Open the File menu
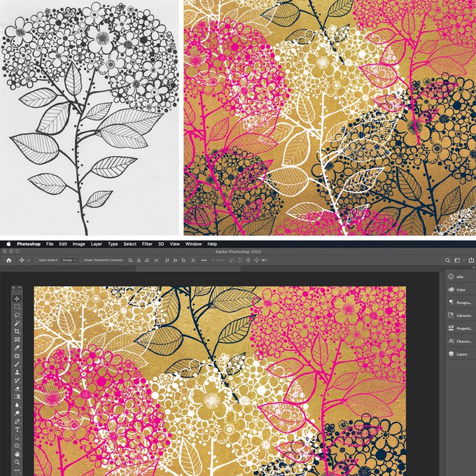 tap(50, 244)
